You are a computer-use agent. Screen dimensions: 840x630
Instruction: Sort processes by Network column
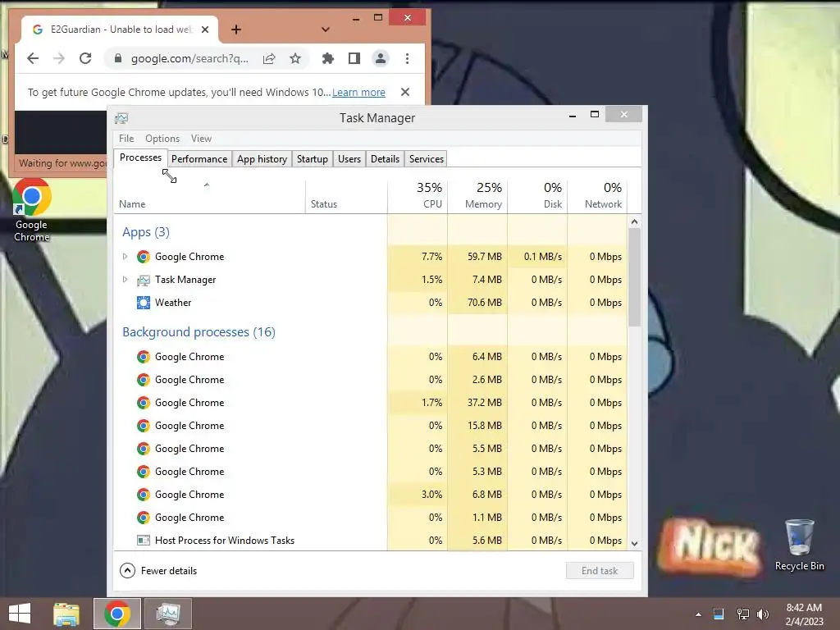click(x=597, y=197)
